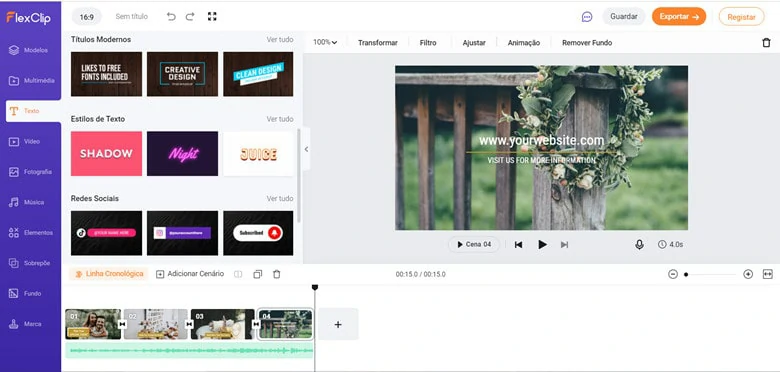Select the Creative Design title template

tap(183, 74)
